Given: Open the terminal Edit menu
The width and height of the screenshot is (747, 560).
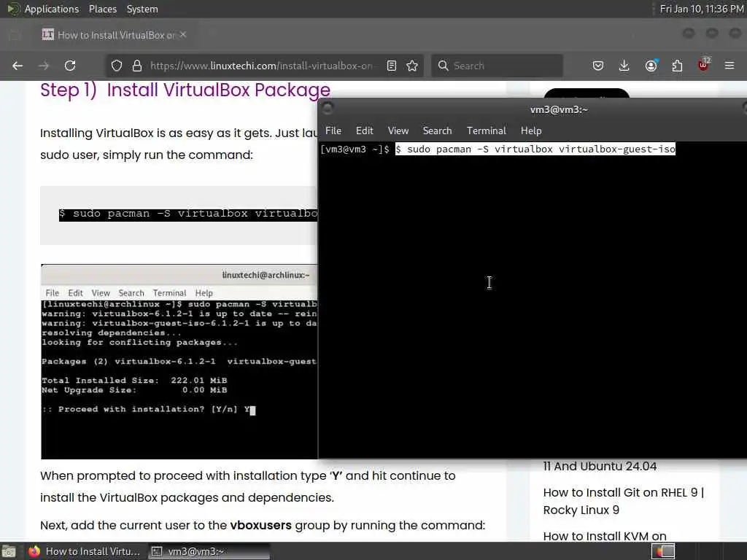Looking at the screenshot, I should [365, 131].
